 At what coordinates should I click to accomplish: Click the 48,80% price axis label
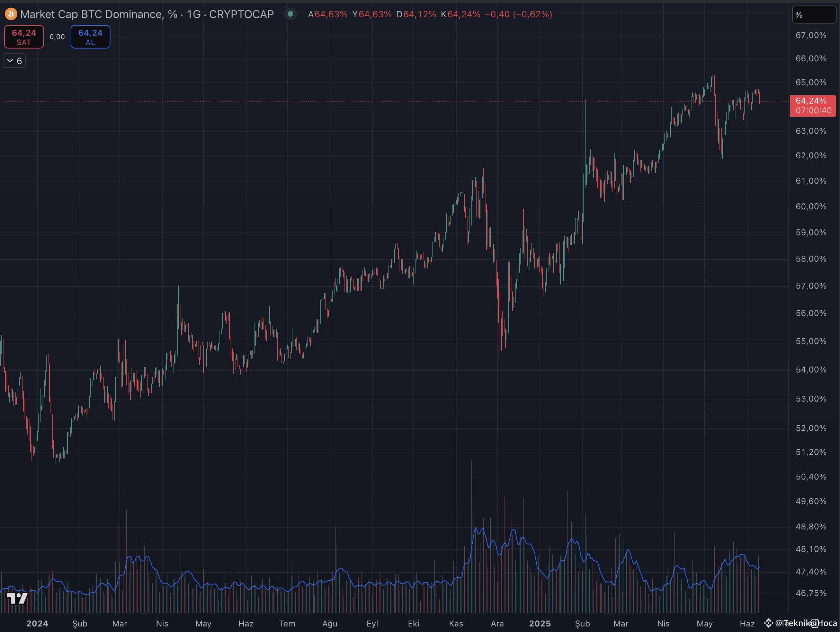pyautogui.click(x=811, y=526)
